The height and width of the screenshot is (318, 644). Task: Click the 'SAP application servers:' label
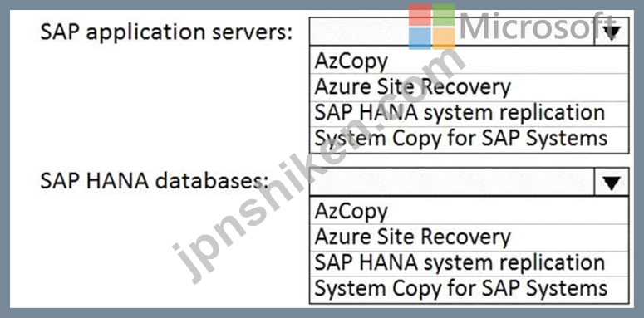click(166, 32)
